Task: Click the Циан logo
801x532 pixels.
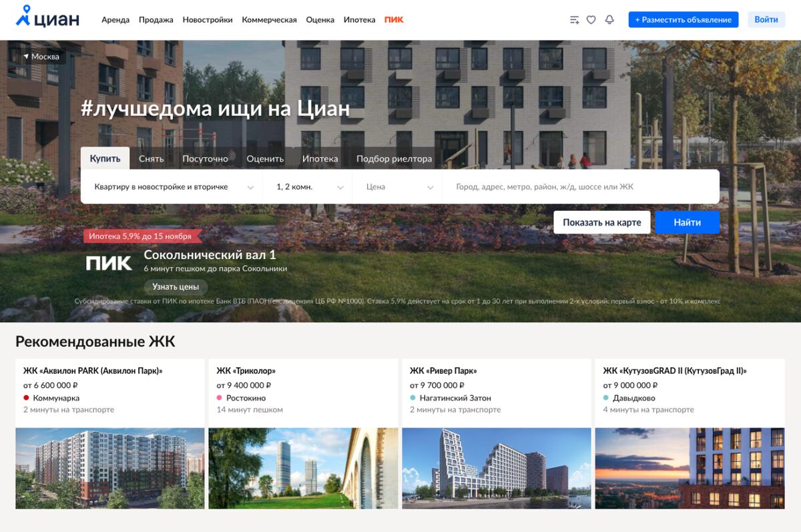Action: pyautogui.click(x=47, y=17)
